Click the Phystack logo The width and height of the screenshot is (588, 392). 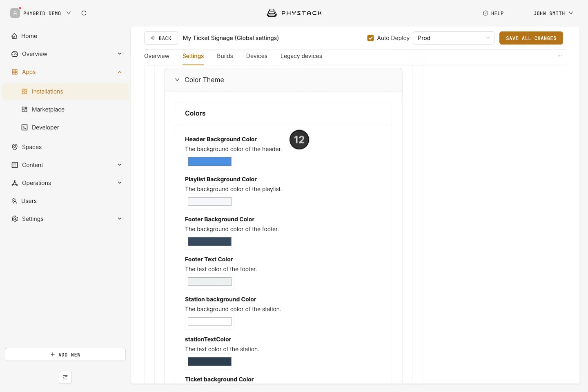(x=294, y=13)
